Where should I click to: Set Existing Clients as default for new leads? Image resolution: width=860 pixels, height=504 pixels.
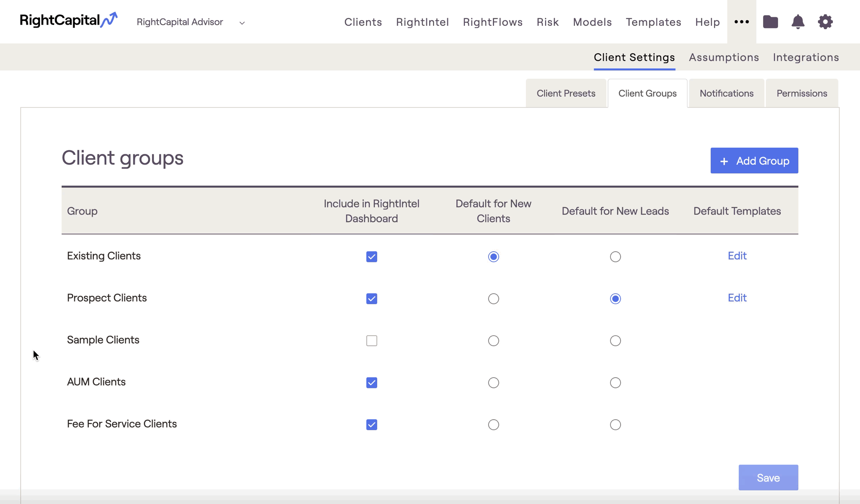[615, 257]
